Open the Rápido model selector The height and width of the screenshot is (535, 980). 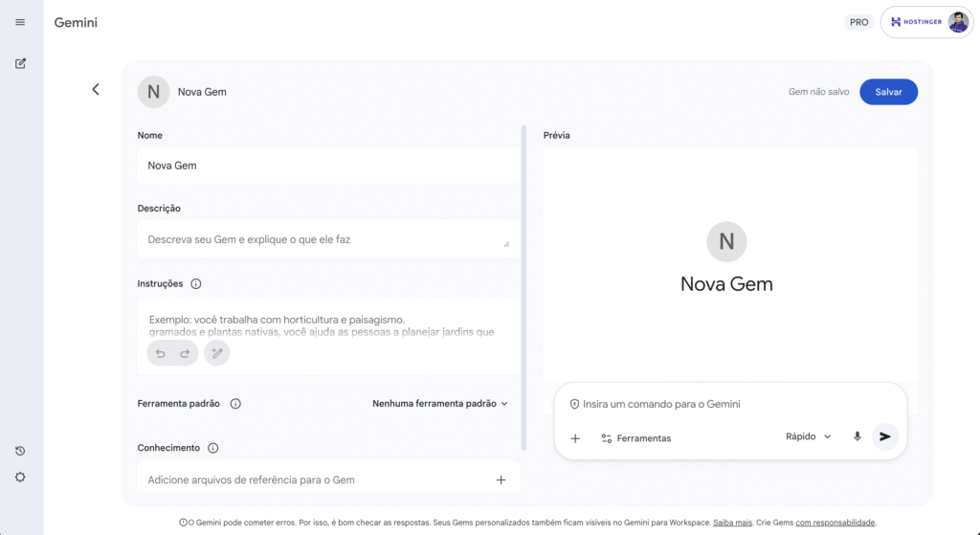[808, 436]
